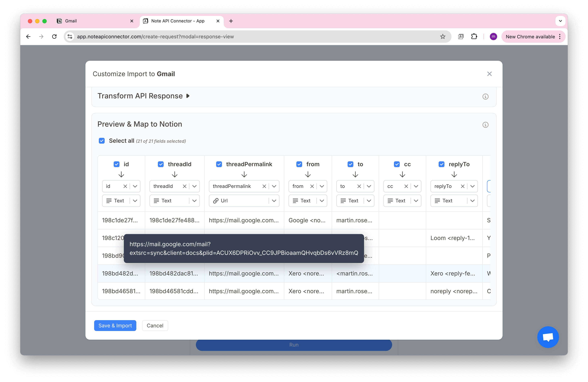Open the threadId property type Text dropdown
This screenshot has height=382, width=588.
pyautogui.click(x=174, y=201)
